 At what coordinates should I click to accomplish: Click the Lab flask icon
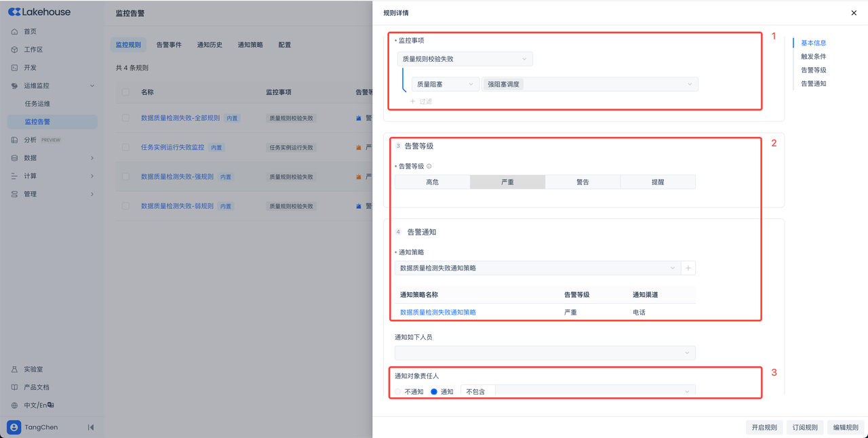tap(14, 370)
